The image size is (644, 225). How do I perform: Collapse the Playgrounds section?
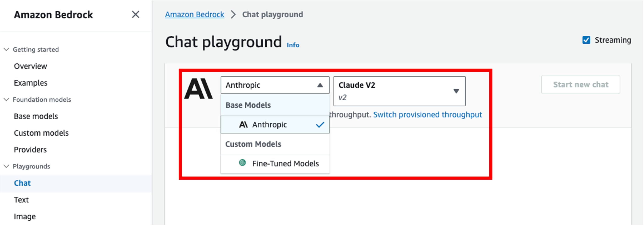coord(6,166)
